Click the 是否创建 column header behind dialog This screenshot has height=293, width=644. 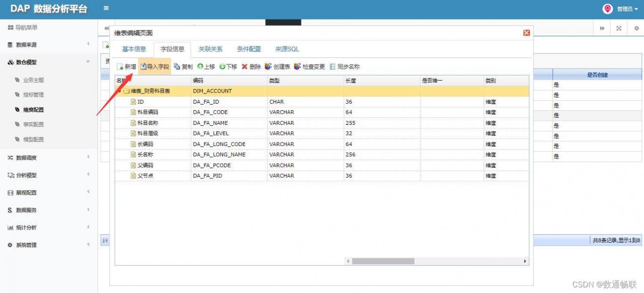pyautogui.click(x=597, y=75)
